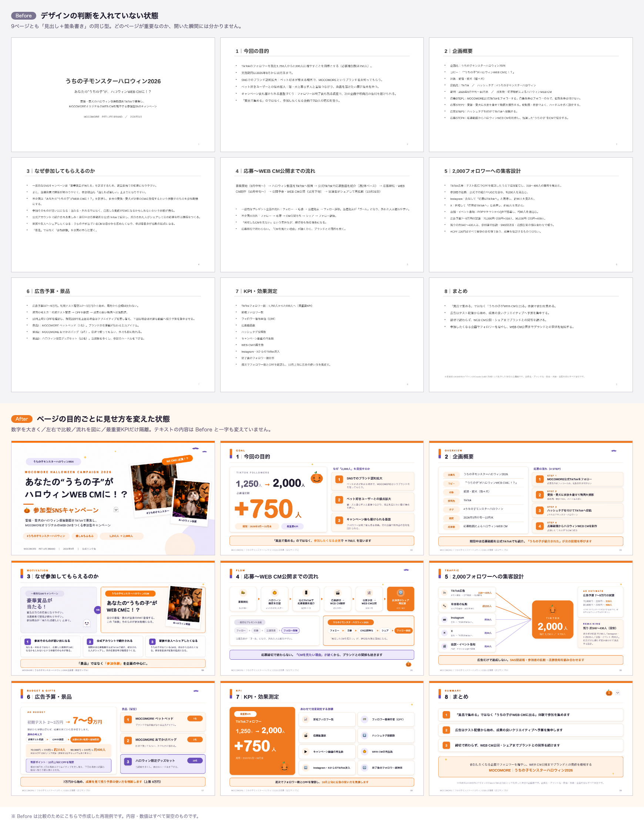Click the WE CMに出演！？ orange tag
644x828 pixels.
tap(178, 460)
